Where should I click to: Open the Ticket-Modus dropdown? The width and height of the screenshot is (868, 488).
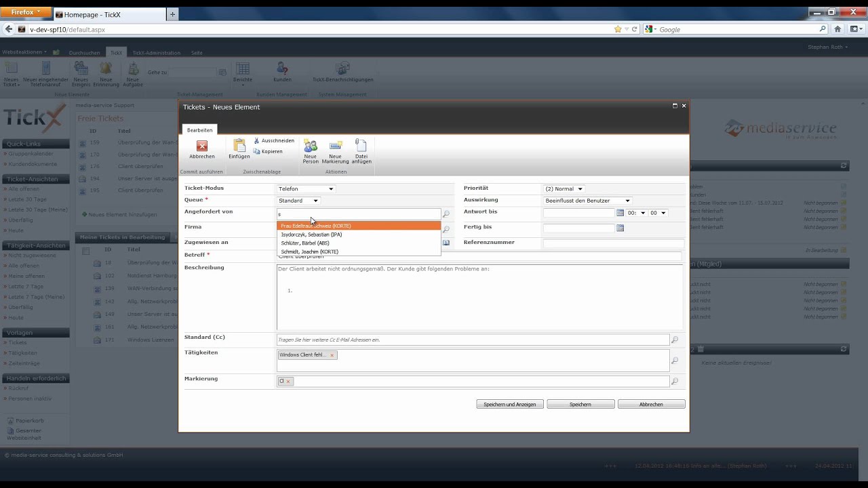pyautogui.click(x=306, y=189)
